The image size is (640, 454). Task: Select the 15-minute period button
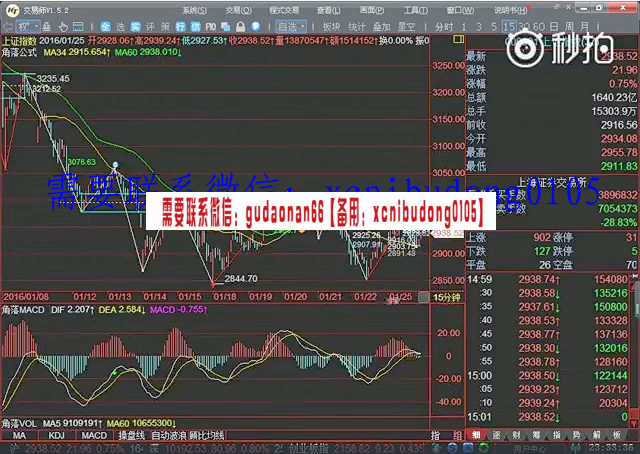(x=509, y=27)
